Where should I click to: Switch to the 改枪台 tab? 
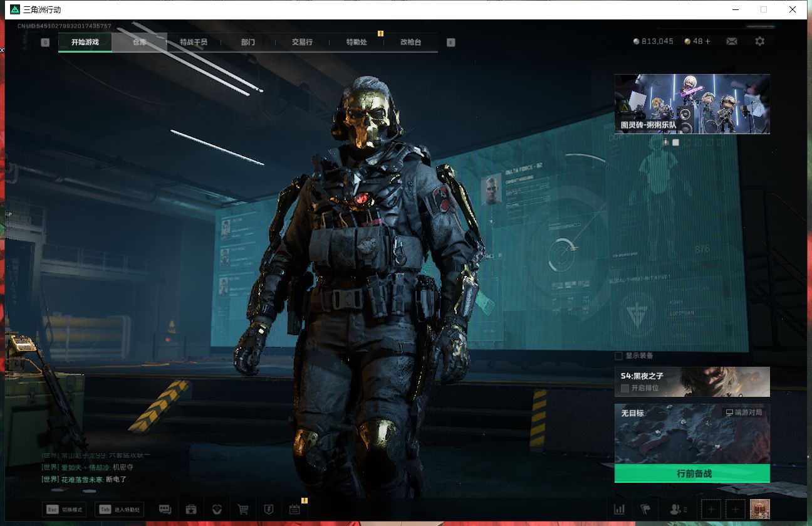point(410,42)
